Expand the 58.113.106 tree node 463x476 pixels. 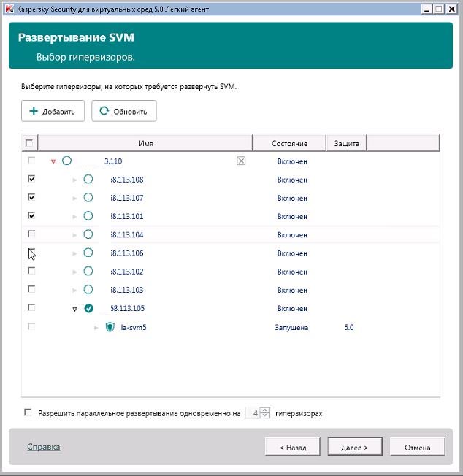point(74,253)
